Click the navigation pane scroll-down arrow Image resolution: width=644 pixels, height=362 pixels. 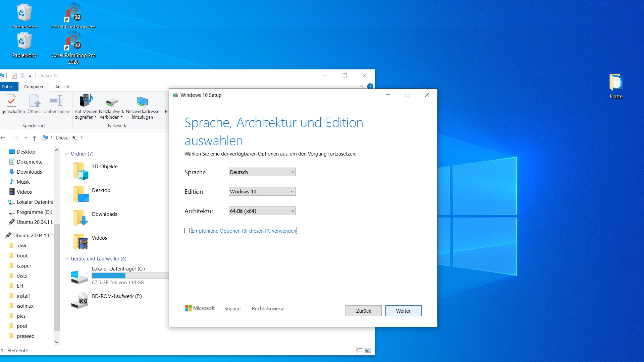(57, 342)
